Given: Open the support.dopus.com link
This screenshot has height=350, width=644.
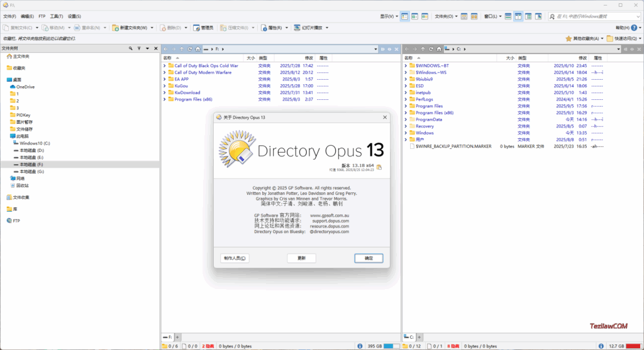Looking at the screenshot, I should [331, 221].
